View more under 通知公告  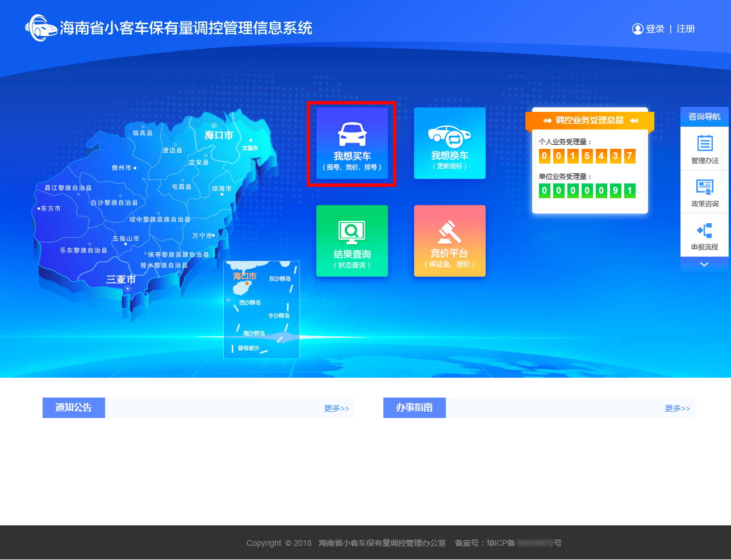click(336, 408)
